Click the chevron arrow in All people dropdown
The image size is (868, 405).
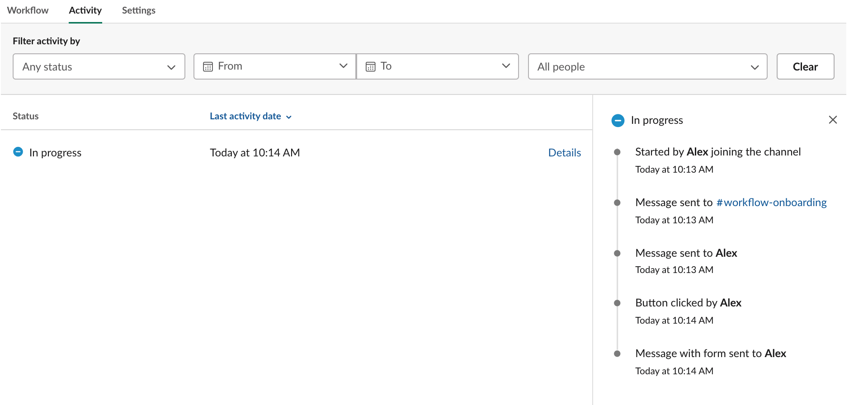(x=754, y=67)
